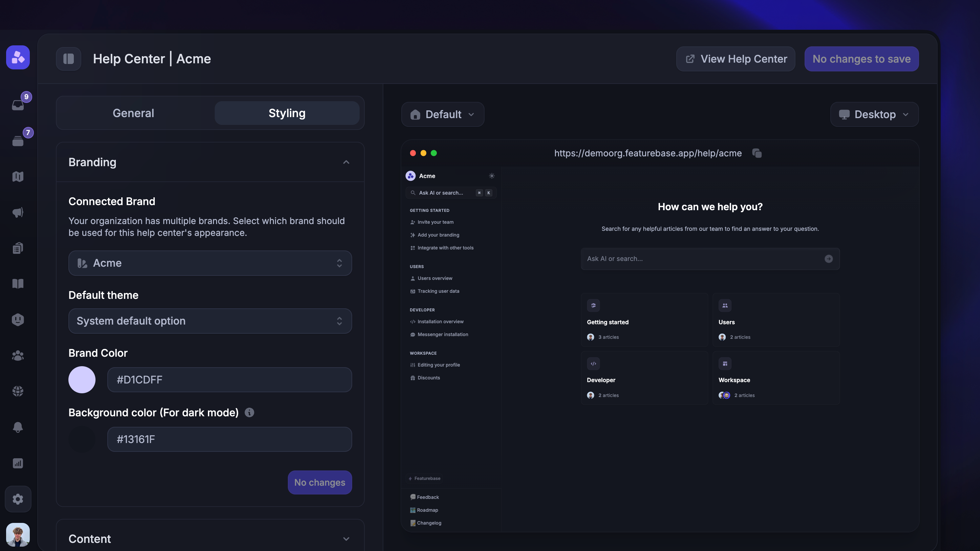Screen dimensions: 980x551
Task: Open Messenger installation article link
Action: 440,335
